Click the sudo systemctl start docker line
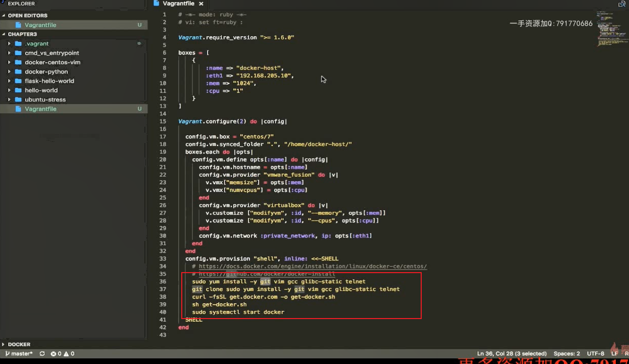Screen dimensions: 629x364 (238, 312)
